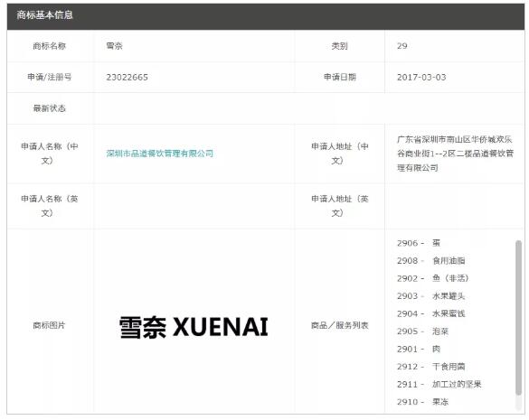Select the 2905 - 泡菜 list item
The image size is (529, 420).
[422, 331]
